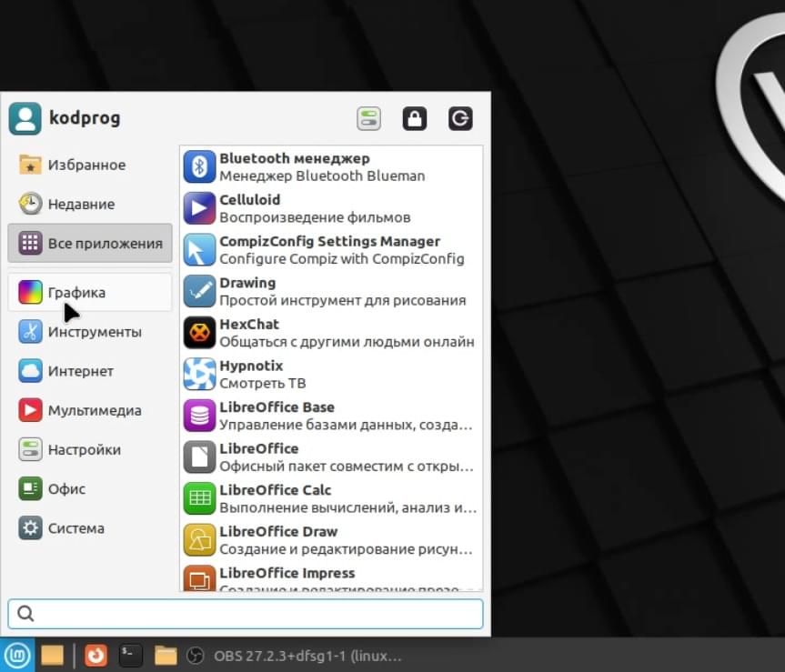Open the HexChat app entry

click(331, 333)
